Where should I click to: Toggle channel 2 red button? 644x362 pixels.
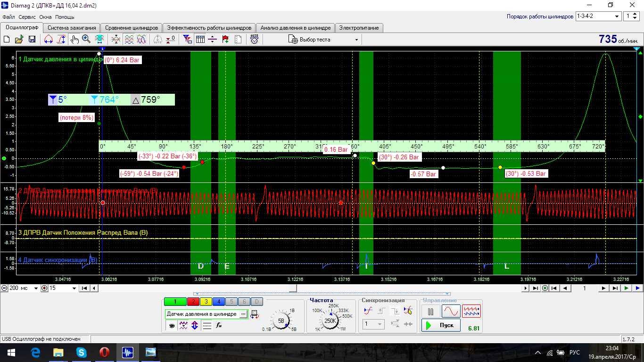click(194, 302)
